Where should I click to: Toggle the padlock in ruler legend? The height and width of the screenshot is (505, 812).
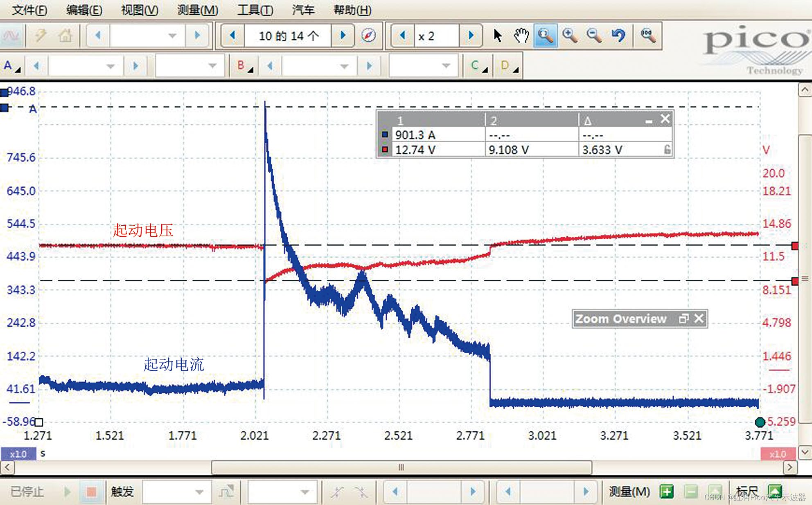coord(667,150)
